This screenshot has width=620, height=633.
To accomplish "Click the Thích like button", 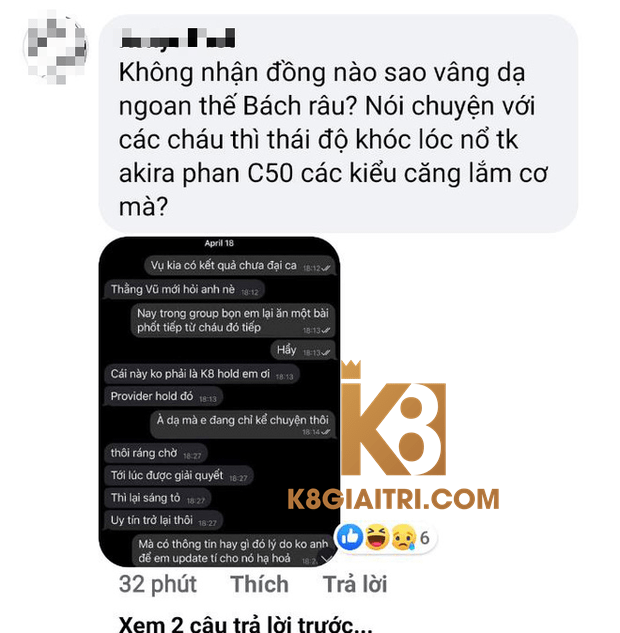I will (x=260, y=584).
